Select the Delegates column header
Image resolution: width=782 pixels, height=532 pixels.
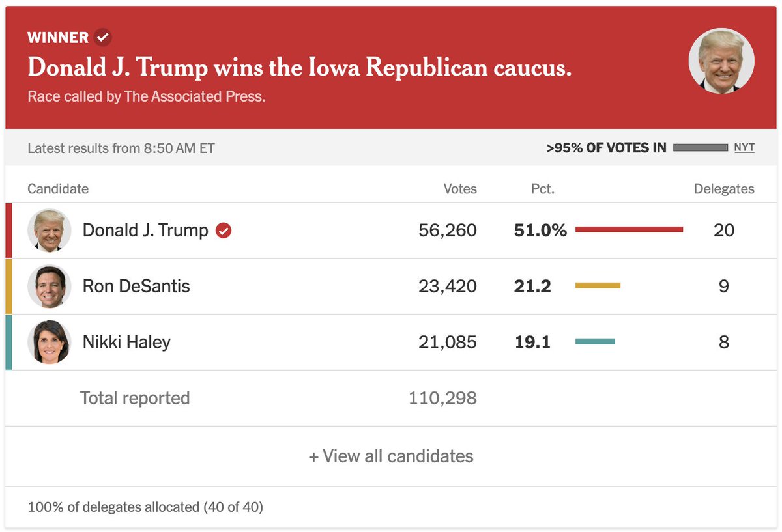coord(724,189)
